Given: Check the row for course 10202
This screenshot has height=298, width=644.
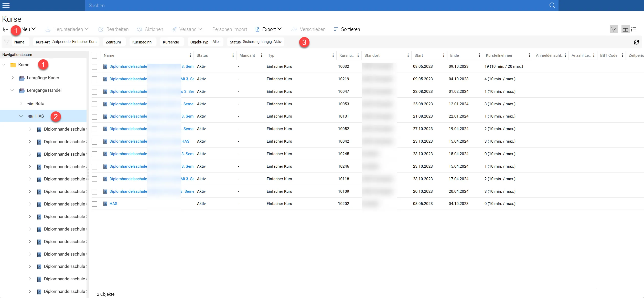Looking at the screenshot, I should click(94, 204).
